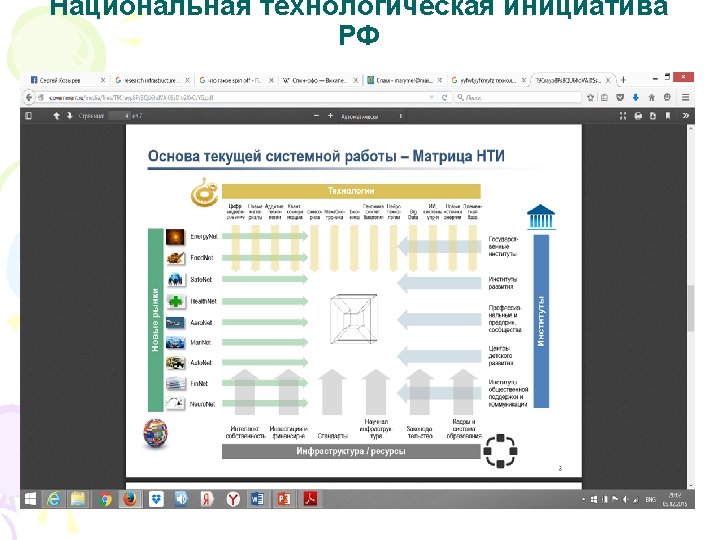Screen dimensions: 720x540
Task: Close the Wikipedia tab
Action: point(355,80)
